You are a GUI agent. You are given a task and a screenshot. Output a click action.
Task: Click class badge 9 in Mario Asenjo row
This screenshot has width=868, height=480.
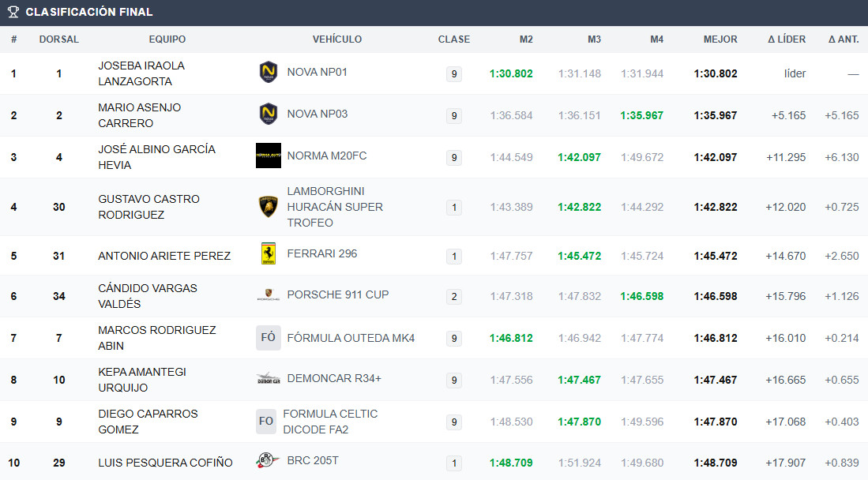(454, 116)
